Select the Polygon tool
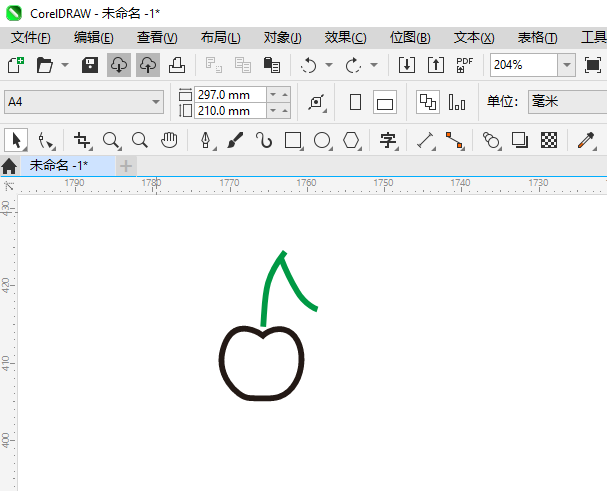The height and width of the screenshot is (491, 607). tap(351, 140)
